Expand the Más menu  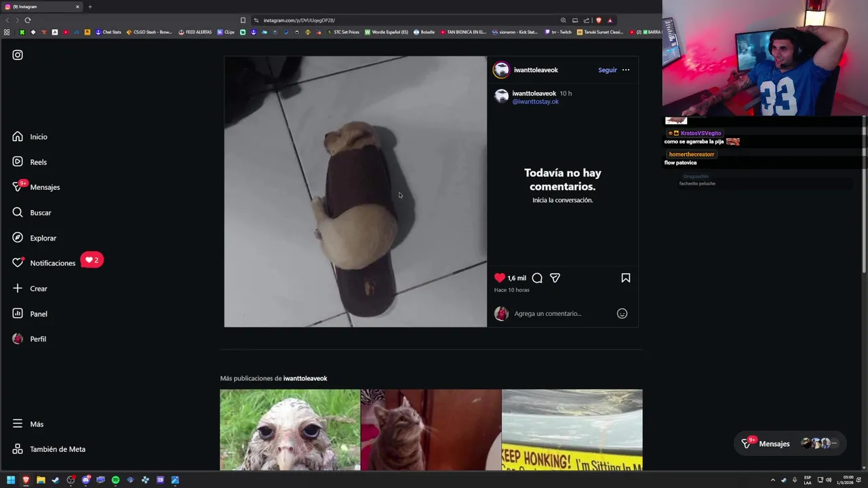pos(28,424)
